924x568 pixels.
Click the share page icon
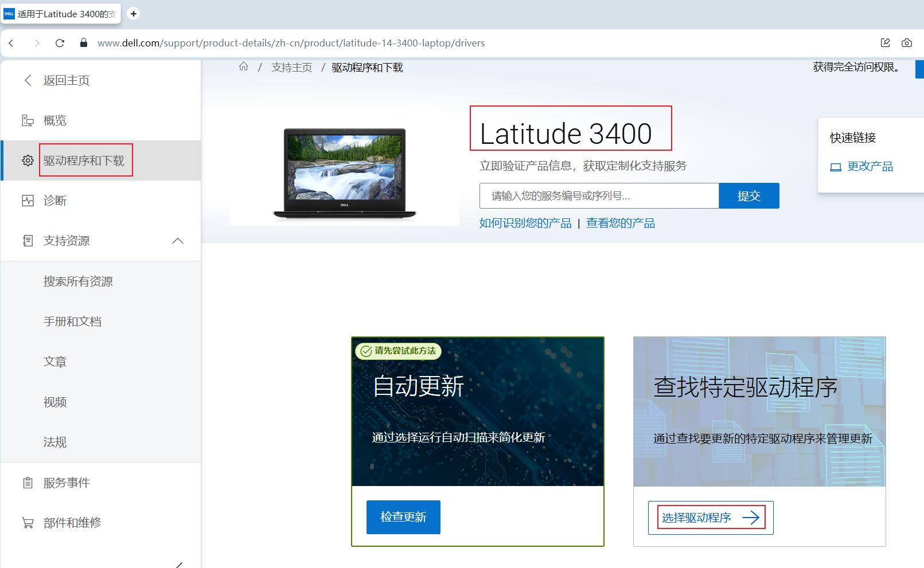pos(885,43)
